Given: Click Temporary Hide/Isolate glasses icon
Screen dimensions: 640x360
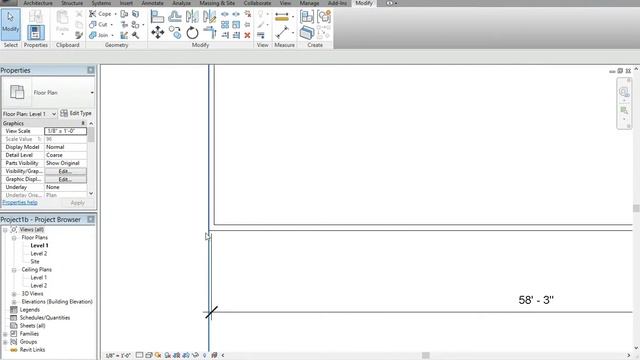Looking at the screenshot, I should 196,355.
